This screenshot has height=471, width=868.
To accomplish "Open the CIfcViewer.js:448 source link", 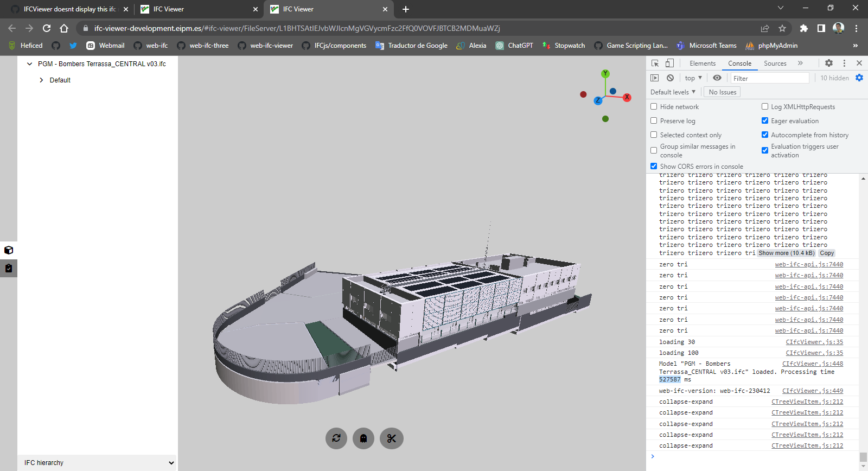I will pos(812,364).
